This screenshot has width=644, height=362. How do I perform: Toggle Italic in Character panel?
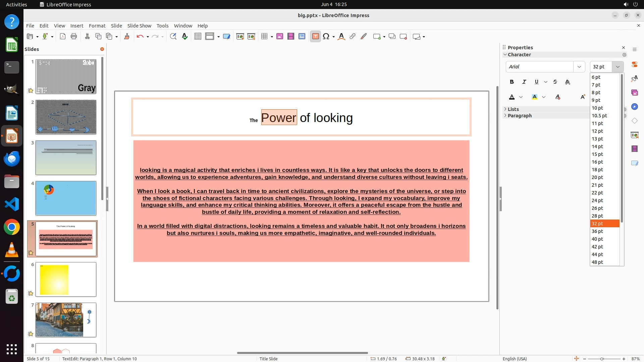click(524, 82)
